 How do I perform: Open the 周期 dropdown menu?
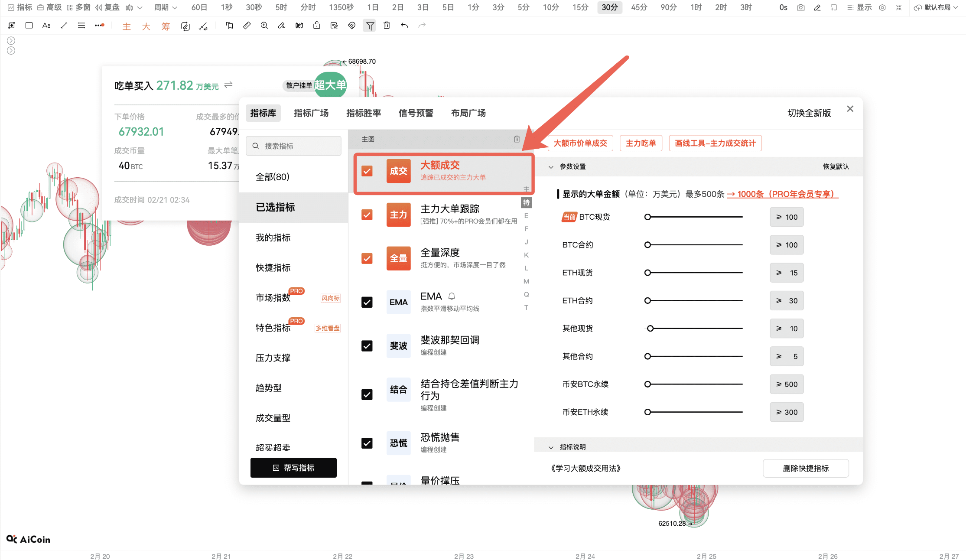click(166, 7)
